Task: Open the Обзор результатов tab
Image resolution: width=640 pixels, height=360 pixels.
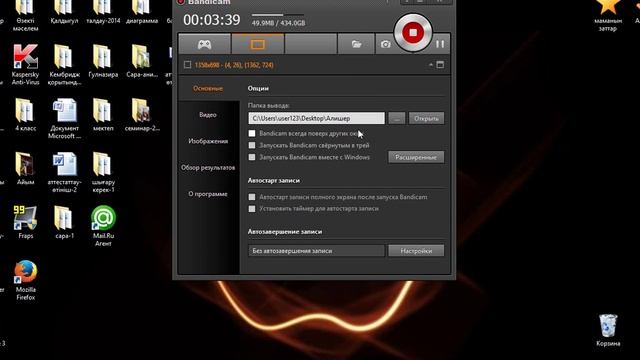Action: tap(208, 168)
